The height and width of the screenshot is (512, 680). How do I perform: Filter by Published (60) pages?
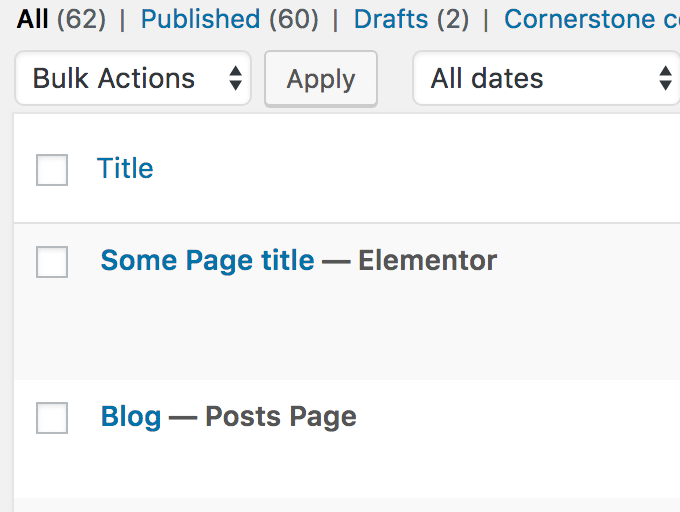229,19
